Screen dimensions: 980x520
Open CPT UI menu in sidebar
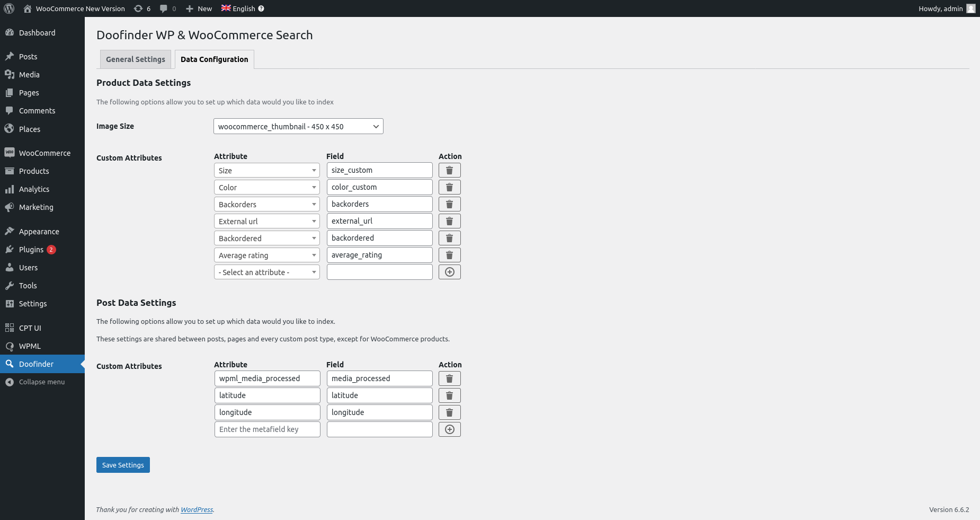click(42, 328)
